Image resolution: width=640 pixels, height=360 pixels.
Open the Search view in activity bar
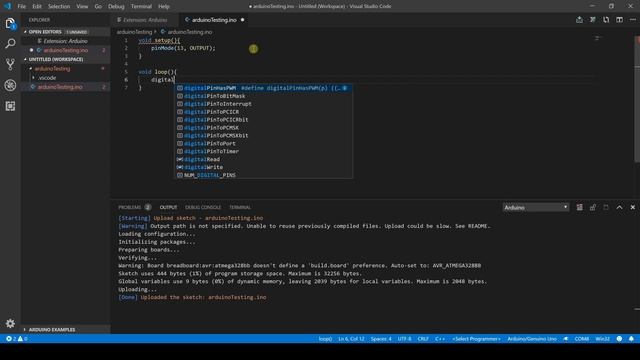click(x=10, y=43)
